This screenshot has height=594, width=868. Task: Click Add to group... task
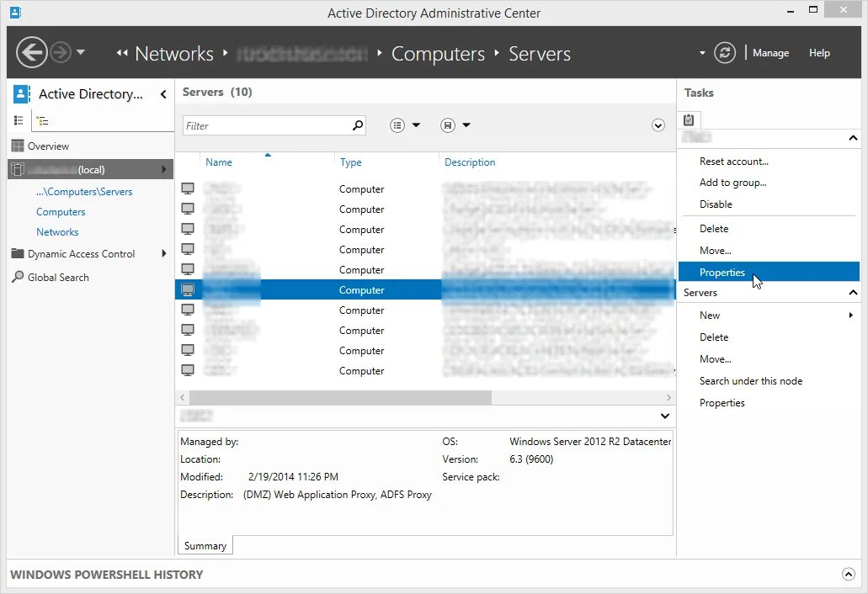[733, 182]
